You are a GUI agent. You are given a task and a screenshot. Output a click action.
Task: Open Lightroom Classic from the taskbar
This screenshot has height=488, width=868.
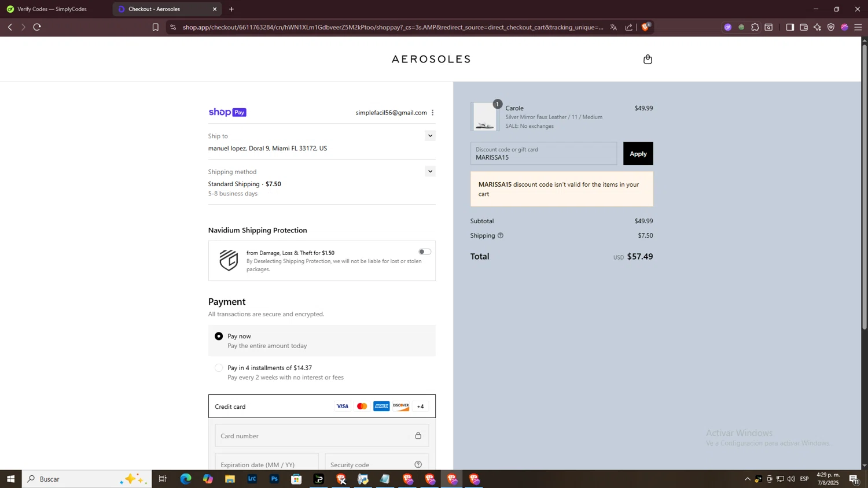click(x=252, y=479)
